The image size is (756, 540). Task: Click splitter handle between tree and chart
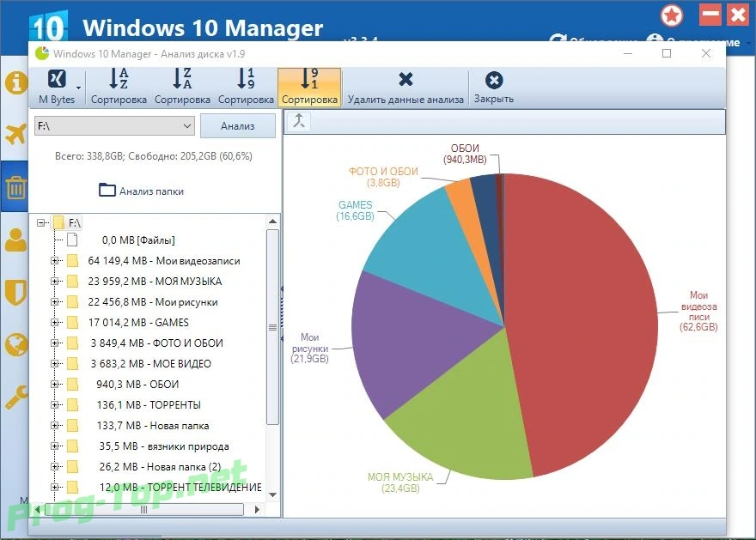coord(282,314)
